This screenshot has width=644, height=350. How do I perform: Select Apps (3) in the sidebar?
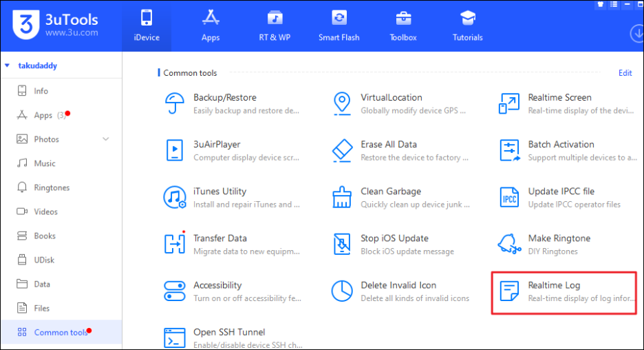tap(61, 115)
